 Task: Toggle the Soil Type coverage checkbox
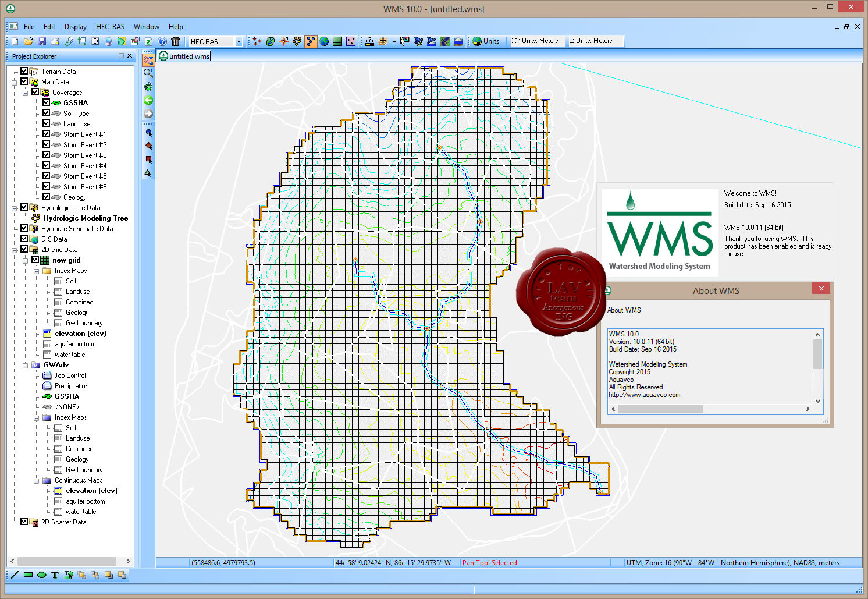[46, 113]
